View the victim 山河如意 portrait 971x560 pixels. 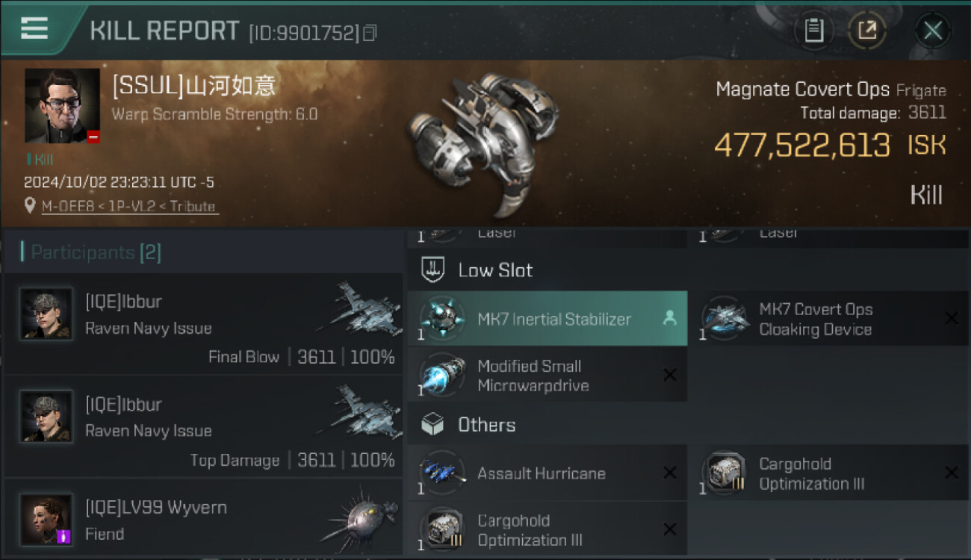tap(62, 105)
